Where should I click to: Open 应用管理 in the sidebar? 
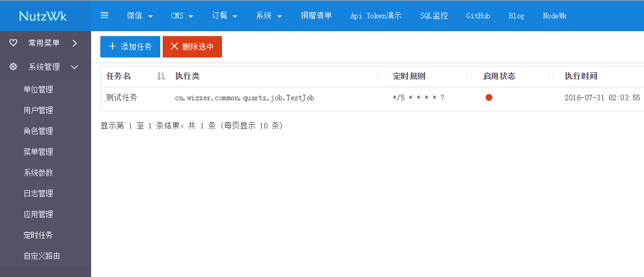[x=38, y=214]
